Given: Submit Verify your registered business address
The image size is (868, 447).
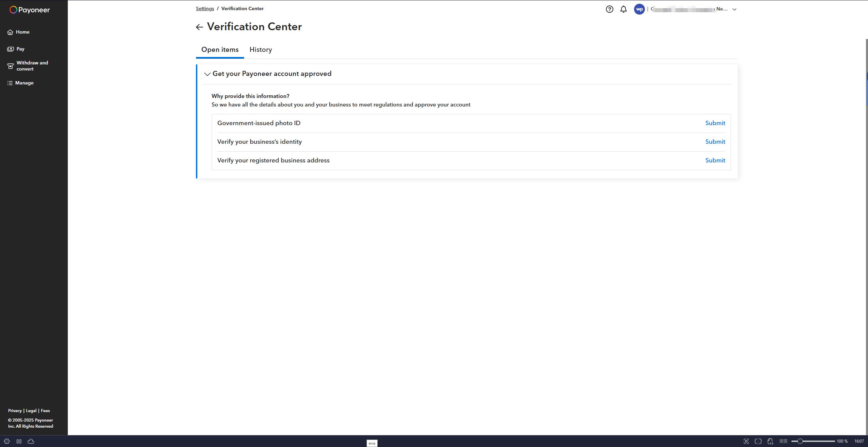Looking at the screenshot, I should (x=715, y=160).
